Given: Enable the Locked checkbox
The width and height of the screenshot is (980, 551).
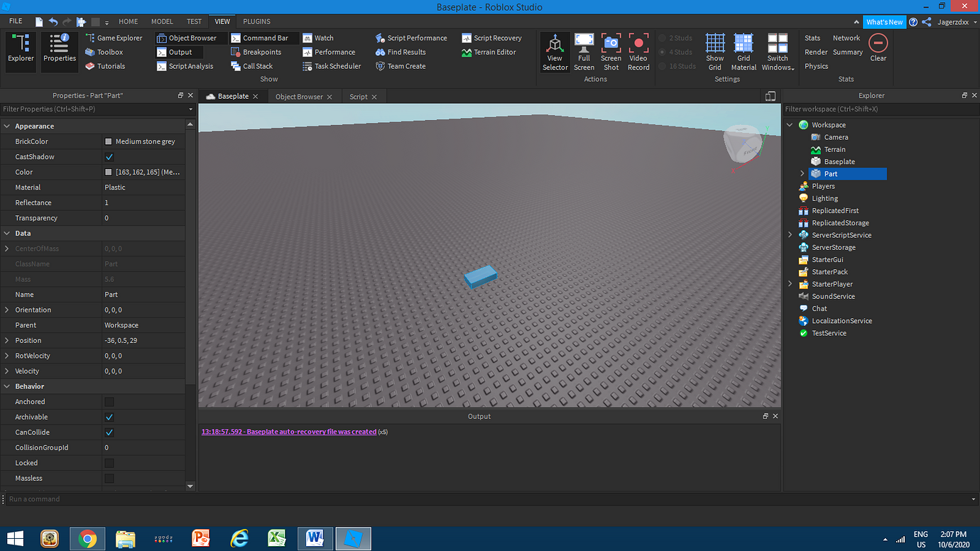Looking at the screenshot, I should [109, 463].
